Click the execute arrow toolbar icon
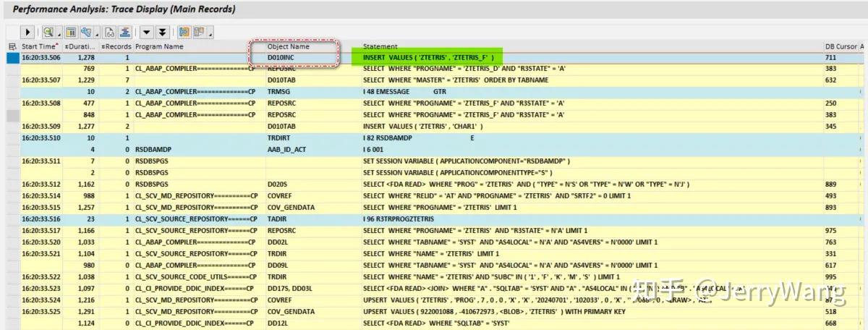Viewport: 868px width, 330px height. click(28, 32)
